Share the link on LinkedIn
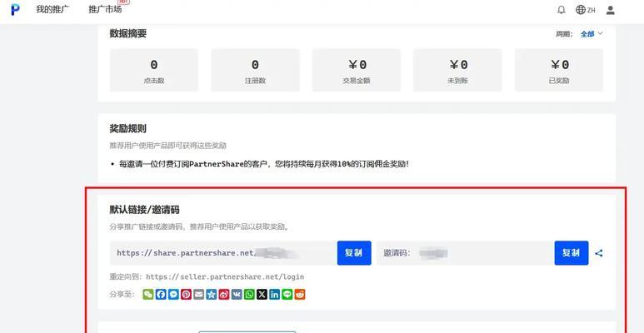Viewport: 644px width, 333px height. point(274,295)
